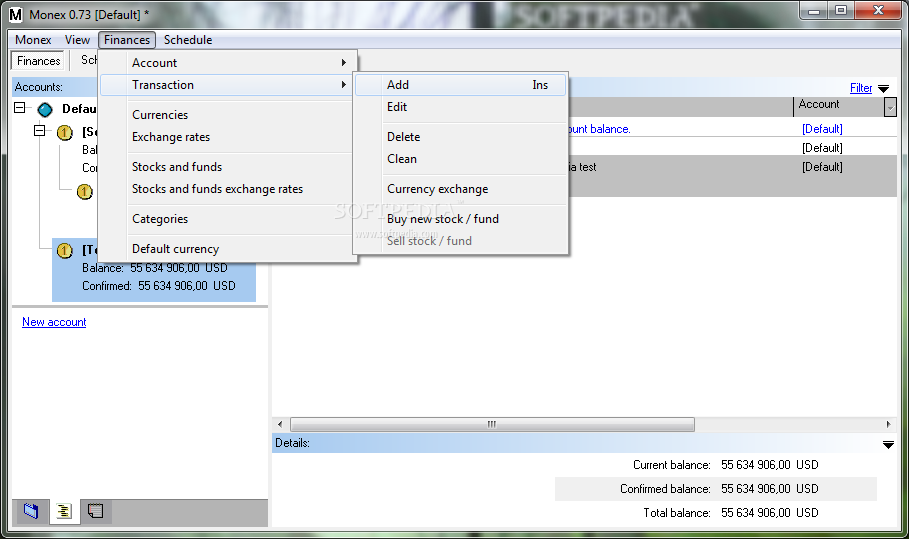
Task: Add a new transaction
Action: tap(460, 85)
